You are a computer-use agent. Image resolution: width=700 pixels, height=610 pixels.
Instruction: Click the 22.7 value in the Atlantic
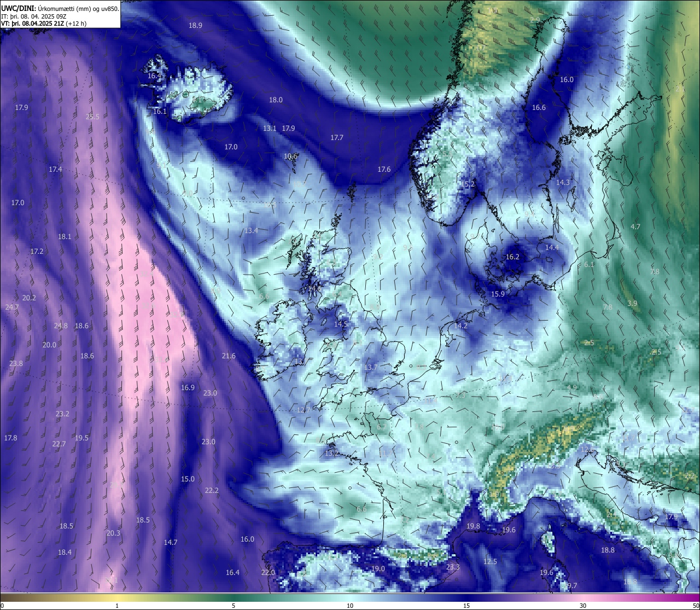point(59,444)
